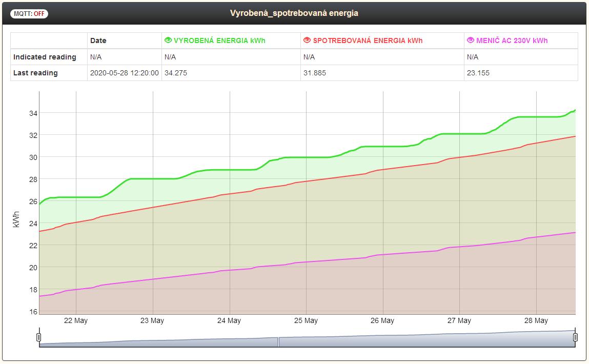This screenshot has height=364, width=589.
Task: Click the kWh y-axis label
Action: 16,219
